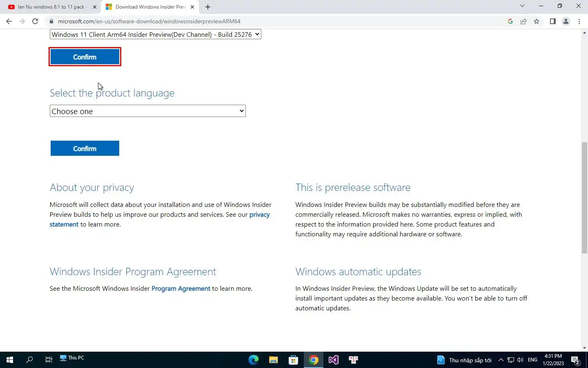Change ENG input language

(x=532, y=360)
